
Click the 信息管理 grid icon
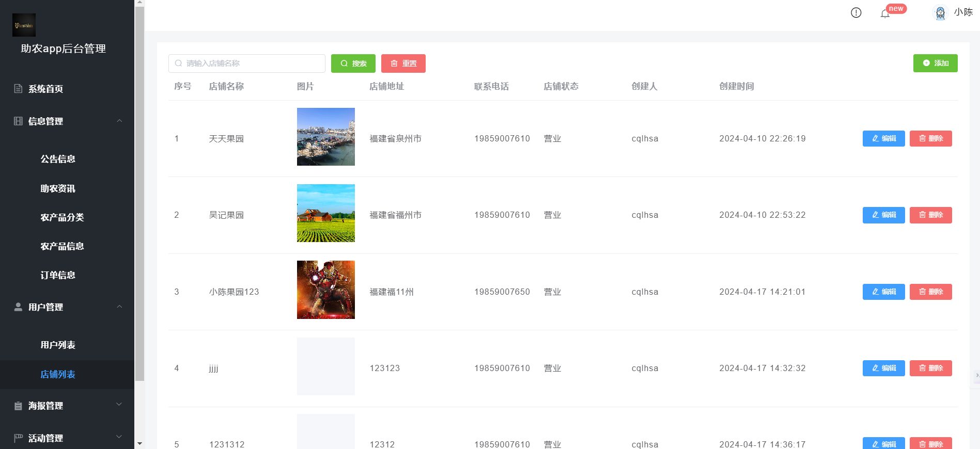pyautogui.click(x=18, y=121)
